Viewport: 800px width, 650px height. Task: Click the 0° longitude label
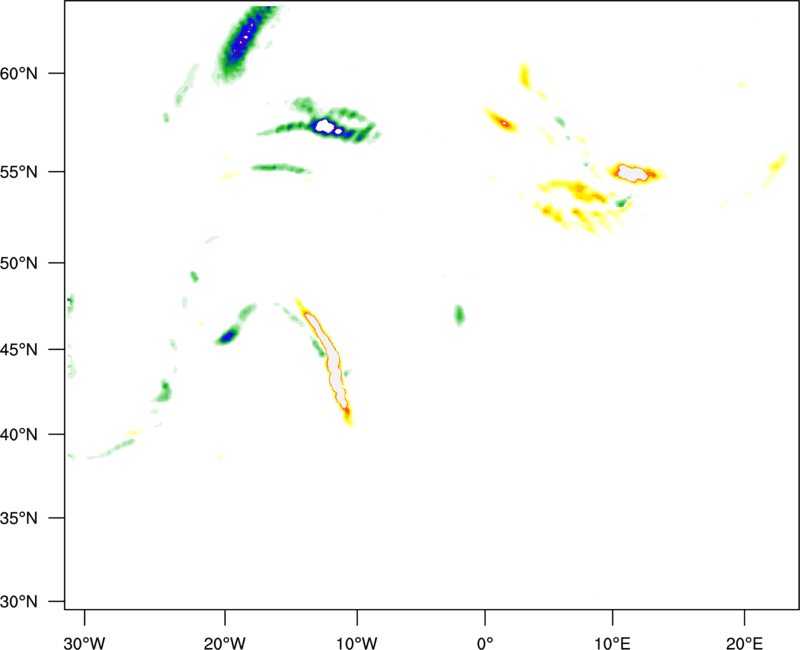(x=484, y=641)
